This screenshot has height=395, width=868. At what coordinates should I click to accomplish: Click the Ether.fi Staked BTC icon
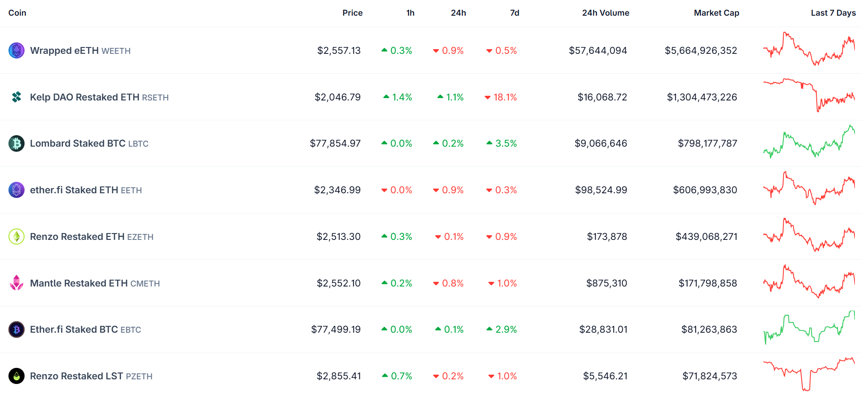click(17, 329)
